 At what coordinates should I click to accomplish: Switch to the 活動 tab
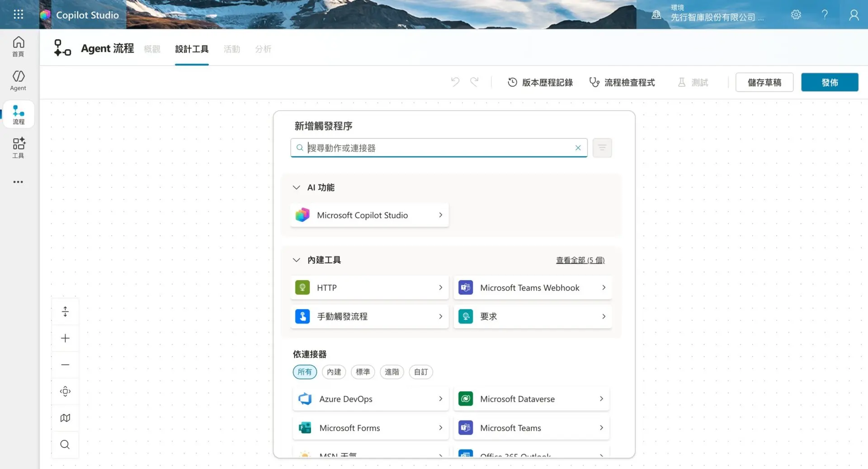tap(232, 49)
